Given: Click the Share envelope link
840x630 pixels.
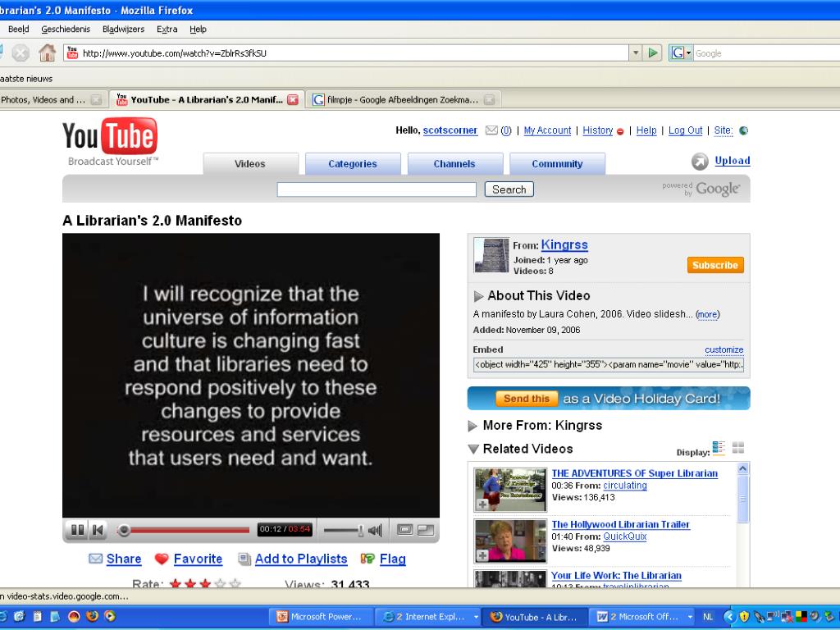Looking at the screenshot, I should [x=115, y=559].
